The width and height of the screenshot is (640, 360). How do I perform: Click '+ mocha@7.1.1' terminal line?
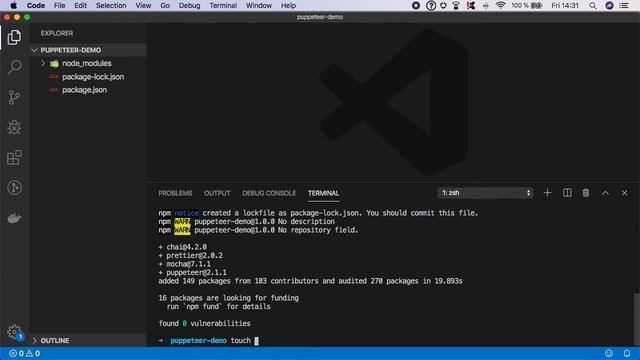(x=184, y=264)
